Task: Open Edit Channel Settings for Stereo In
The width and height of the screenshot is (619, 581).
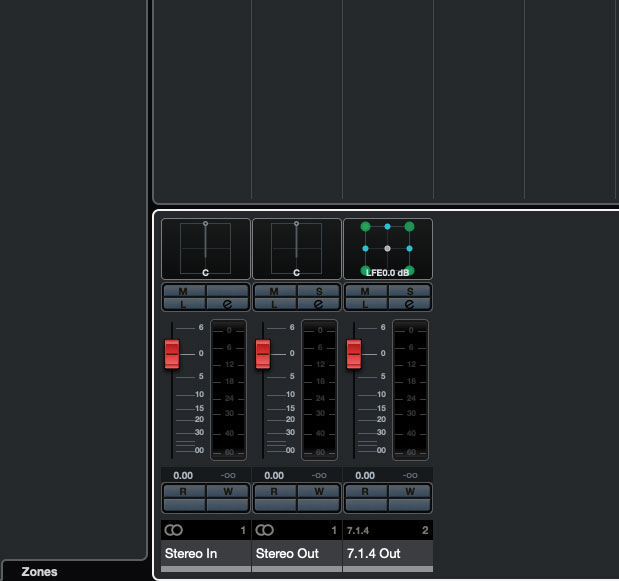Action: (x=227, y=303)
